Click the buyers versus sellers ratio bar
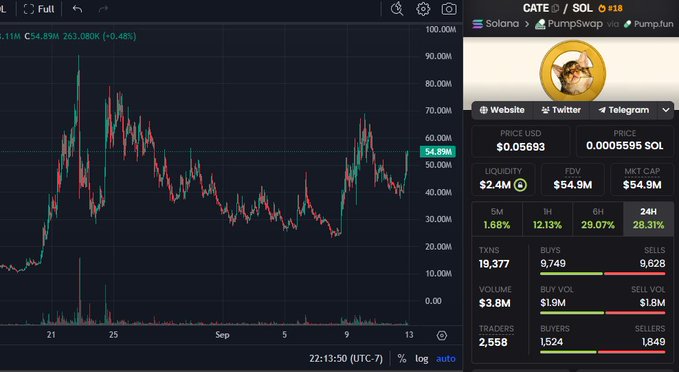The image size is (679, 372). pyautogui.click(x=602, y=352)
